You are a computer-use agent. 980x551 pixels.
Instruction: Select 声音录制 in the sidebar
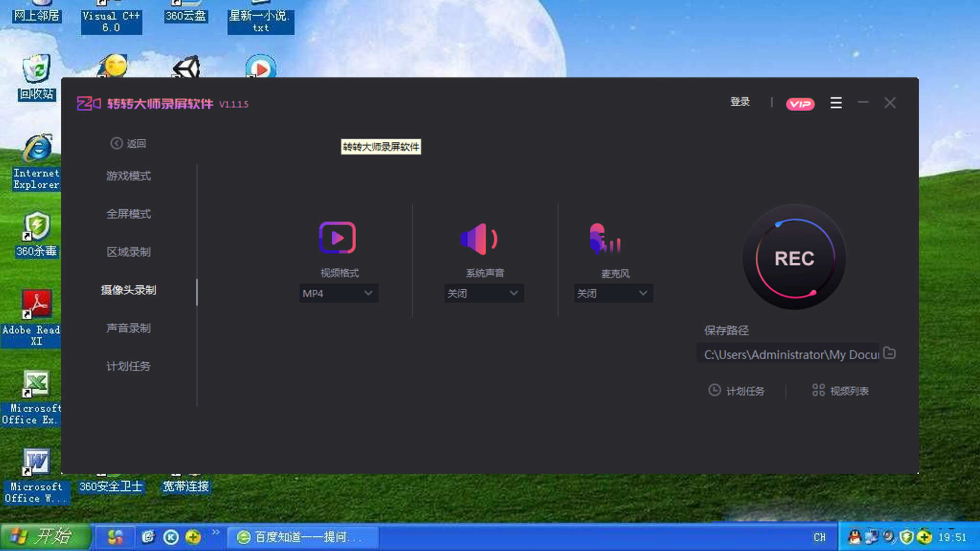coord(128,328)
